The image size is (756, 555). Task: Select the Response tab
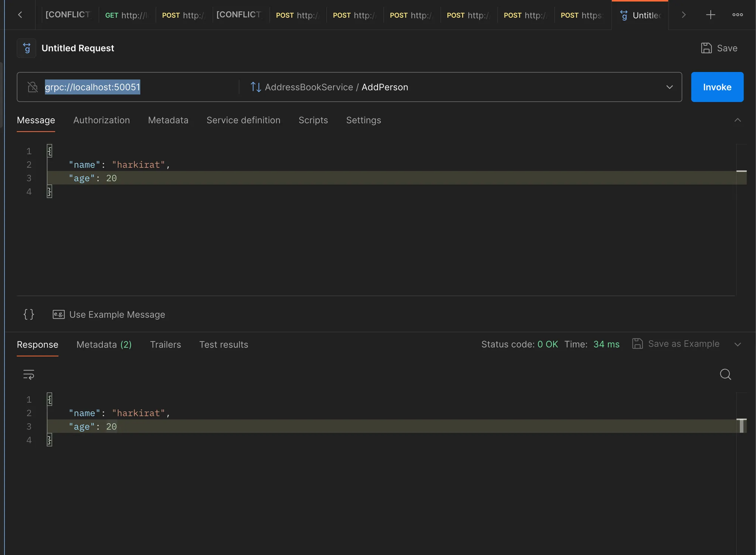pyautogui.click(x=37, y=345)
